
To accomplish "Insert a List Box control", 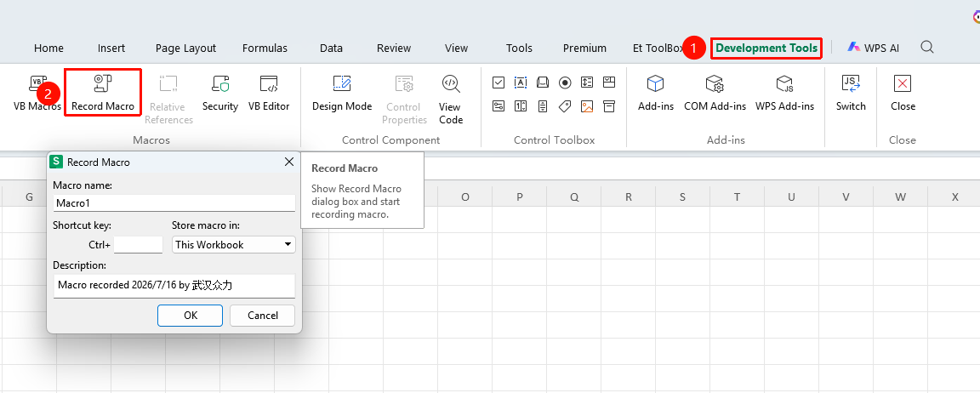I will point(587,82).
